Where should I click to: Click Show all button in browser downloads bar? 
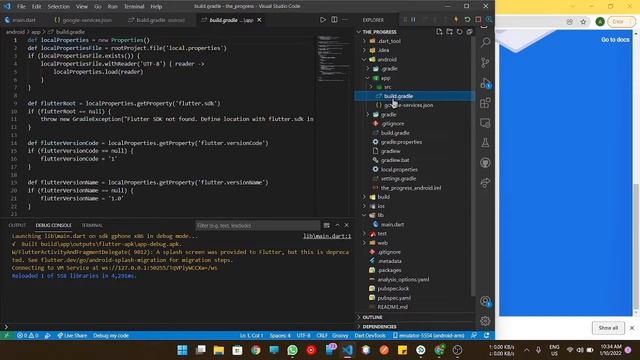click(608, 328)
